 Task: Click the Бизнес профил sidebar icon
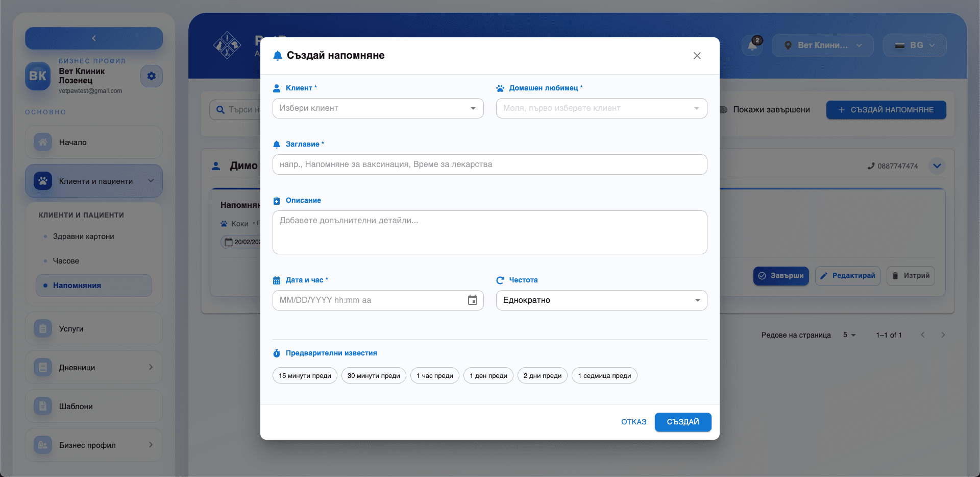coord(43,445)
